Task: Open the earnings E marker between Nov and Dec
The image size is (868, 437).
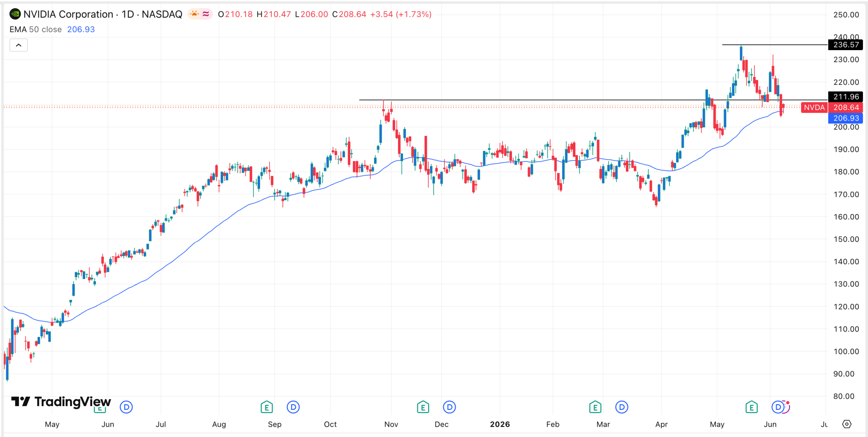Action: point(423,407)
